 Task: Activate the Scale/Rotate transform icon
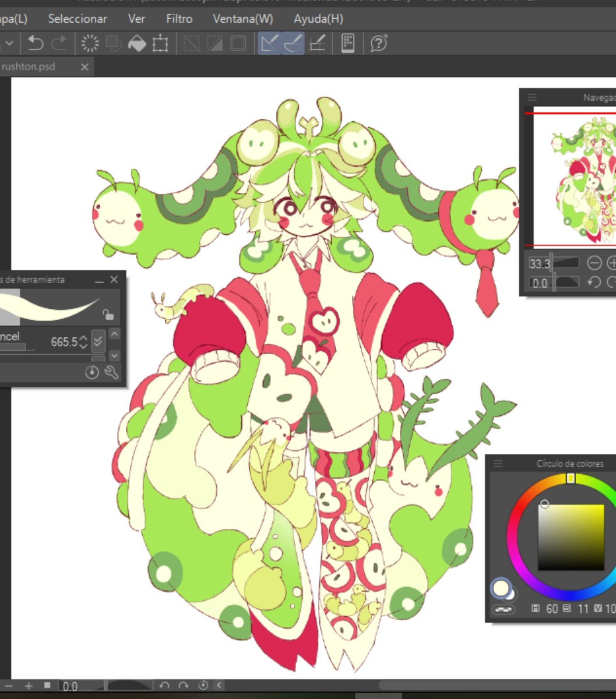[160, 44]
